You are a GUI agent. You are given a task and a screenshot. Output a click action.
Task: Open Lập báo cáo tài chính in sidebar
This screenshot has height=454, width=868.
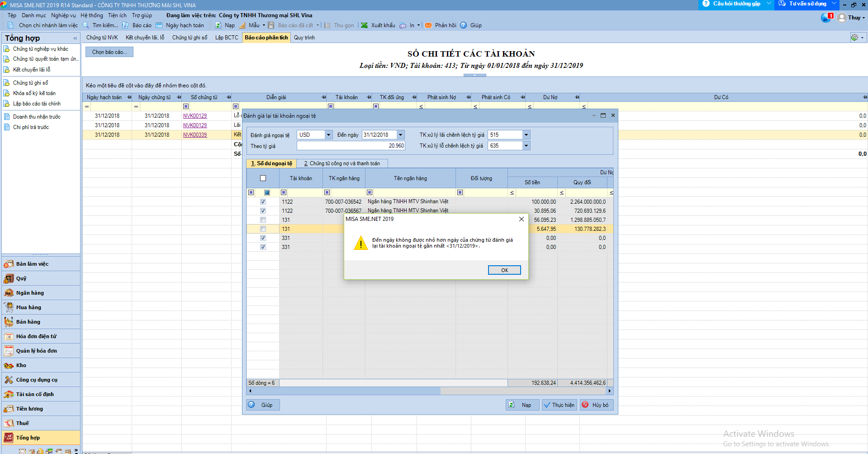coord(37,104)
